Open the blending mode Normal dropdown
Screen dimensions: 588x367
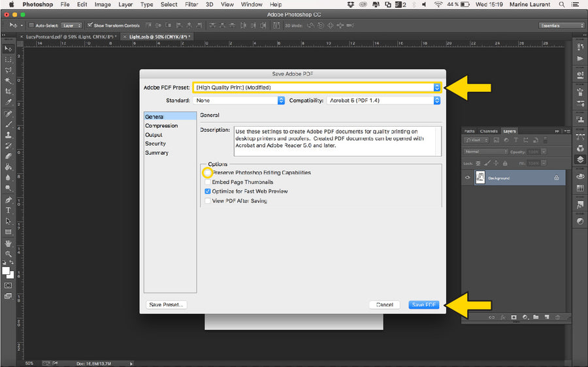point(486,152)
